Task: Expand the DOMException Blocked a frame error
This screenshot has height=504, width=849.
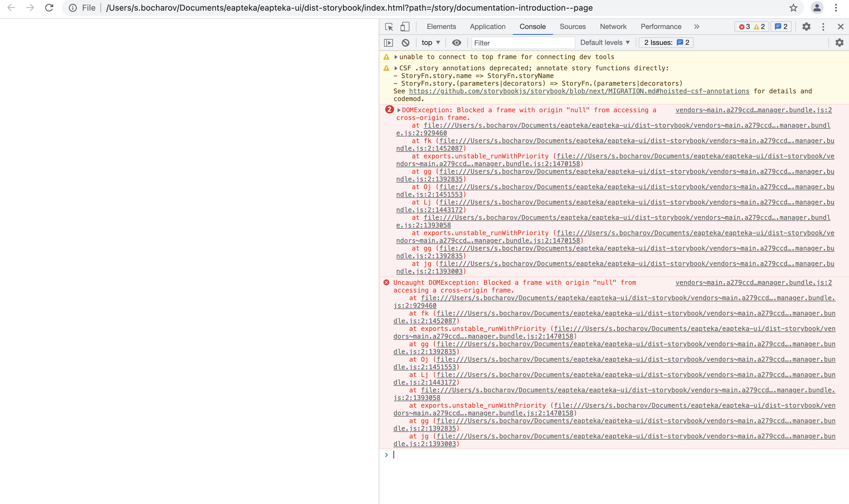Action: coord(399,110)
